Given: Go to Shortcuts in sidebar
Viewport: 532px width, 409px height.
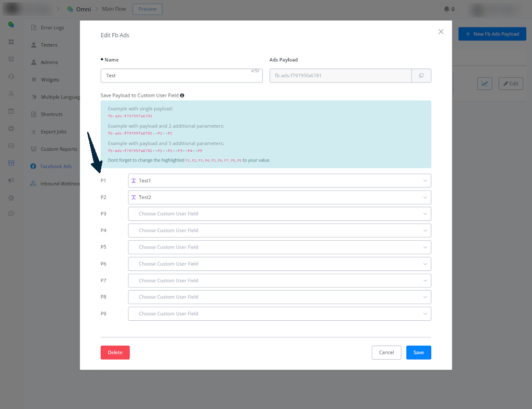Looking at the screenshot, I should pyautogui.click(x=51, y=115).
